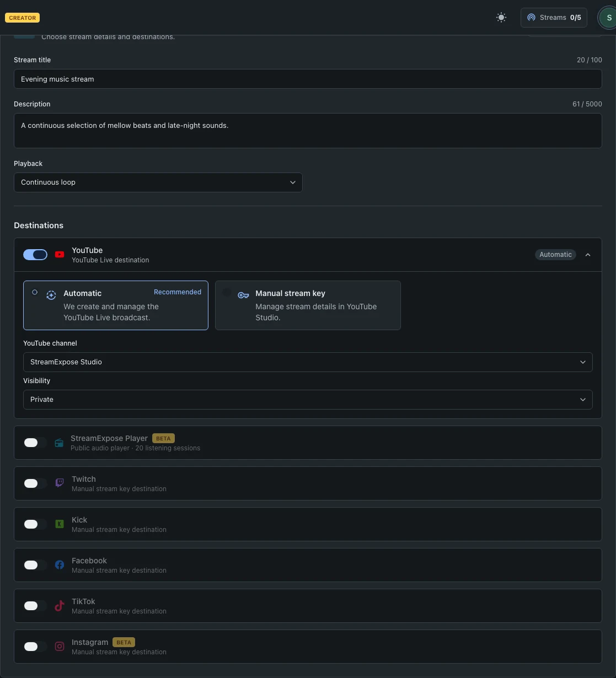Collapse the YouTube destination chevron
Image resolution: width=616 pixels, height=678 pixels.
[x=588, y=255]
